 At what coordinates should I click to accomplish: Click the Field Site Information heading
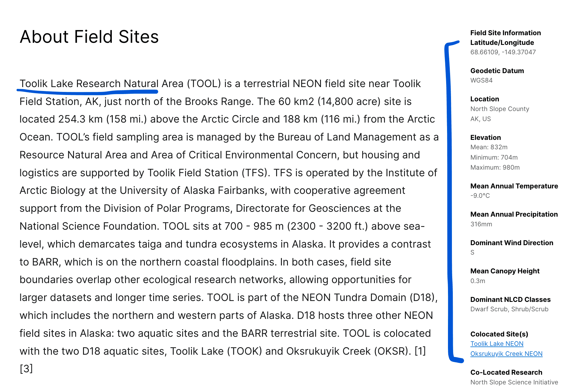[x=506, y=33]
